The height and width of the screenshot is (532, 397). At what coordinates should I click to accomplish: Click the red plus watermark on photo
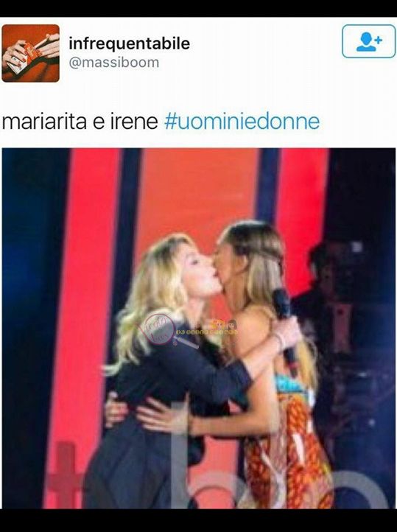(x=64, y=470)
